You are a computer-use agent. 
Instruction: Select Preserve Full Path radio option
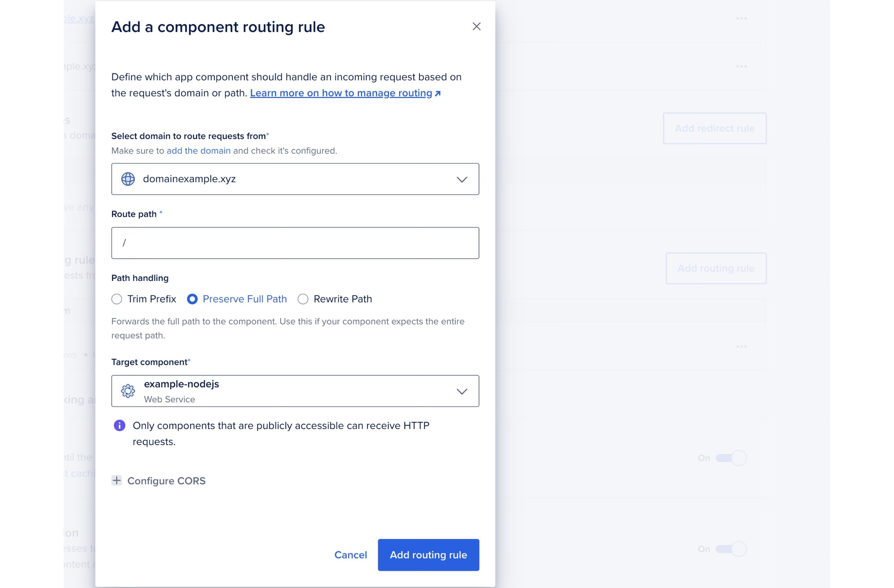pos(192,299)
